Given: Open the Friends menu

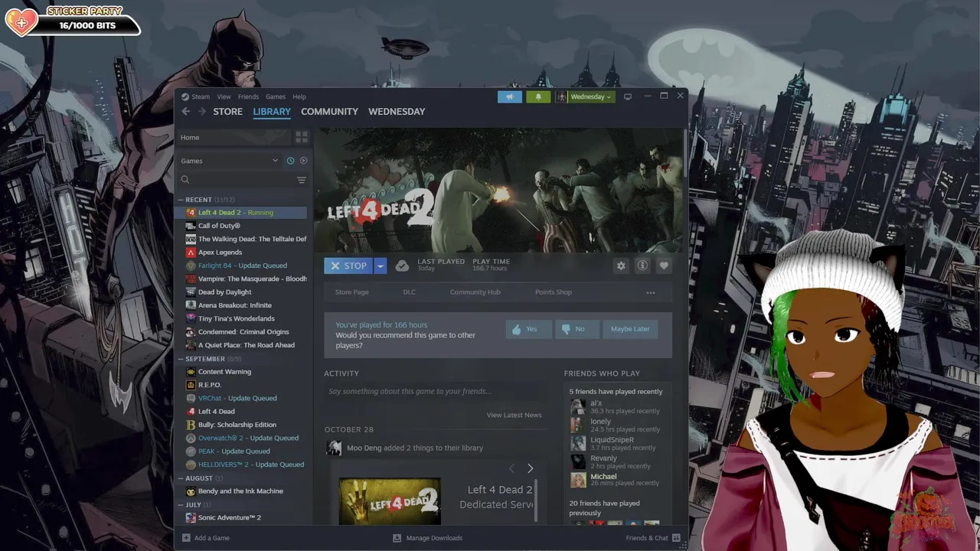Looking at the screenshot, I should tap(248, 96).
